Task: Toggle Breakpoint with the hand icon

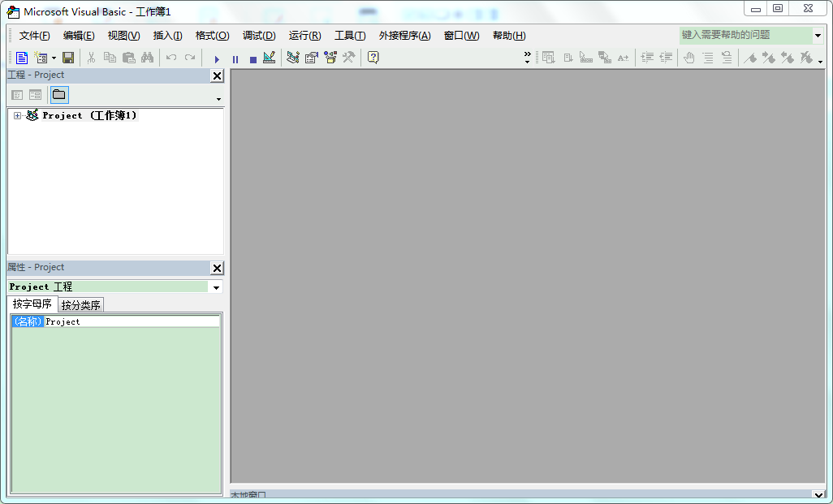Action: click(x=689, y=58)
